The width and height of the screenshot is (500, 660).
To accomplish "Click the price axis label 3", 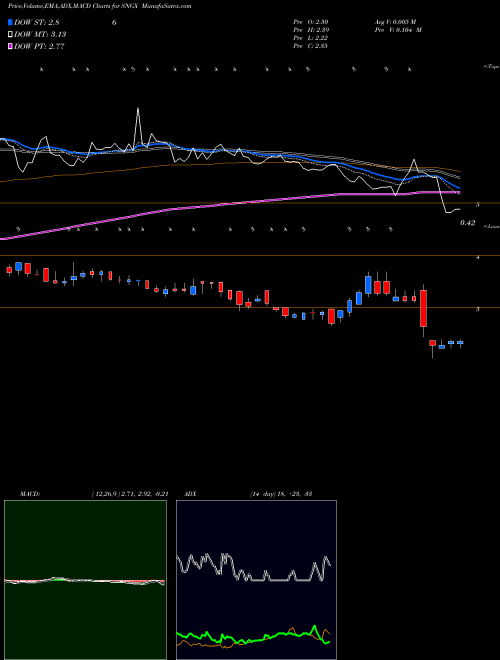I will [478, 309].
